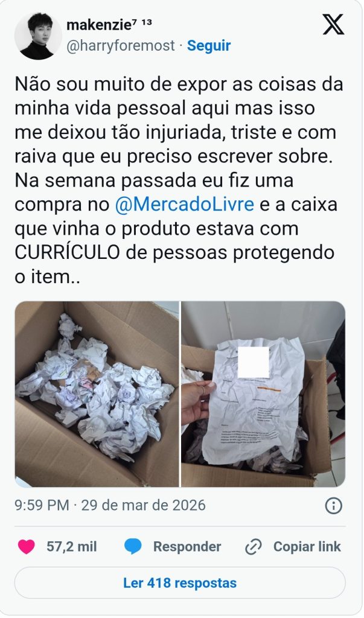Screen dimensions: 364x618
Task: Open the X logo link
Action: (333, 24)
